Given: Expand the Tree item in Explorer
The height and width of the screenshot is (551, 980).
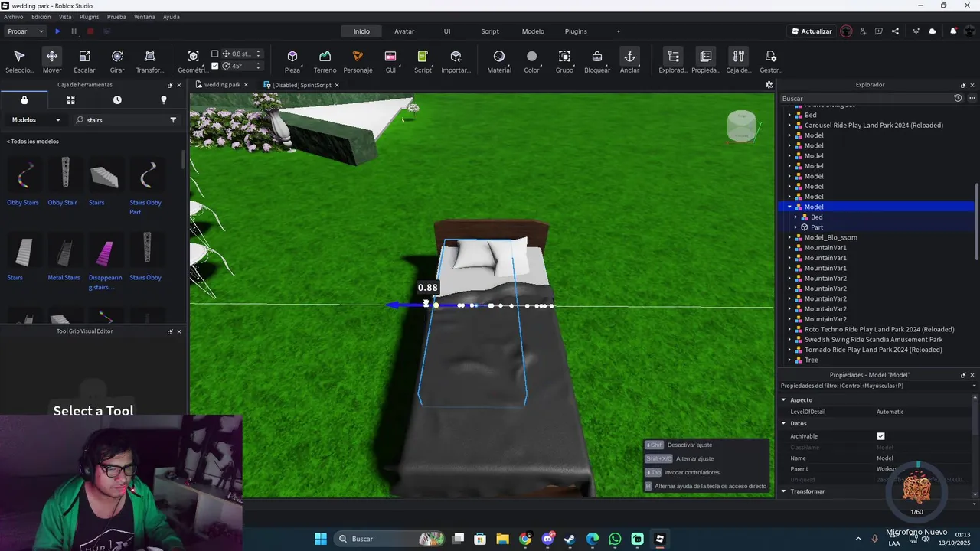Looking at the screenshot, I should pyautogui.click(x=789, y=360).
